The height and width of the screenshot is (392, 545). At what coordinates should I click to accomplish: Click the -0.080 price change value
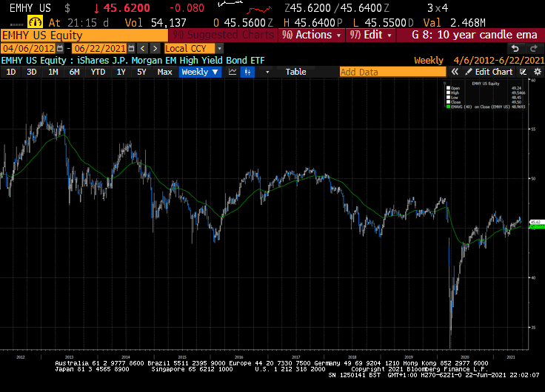coord(187,8)
